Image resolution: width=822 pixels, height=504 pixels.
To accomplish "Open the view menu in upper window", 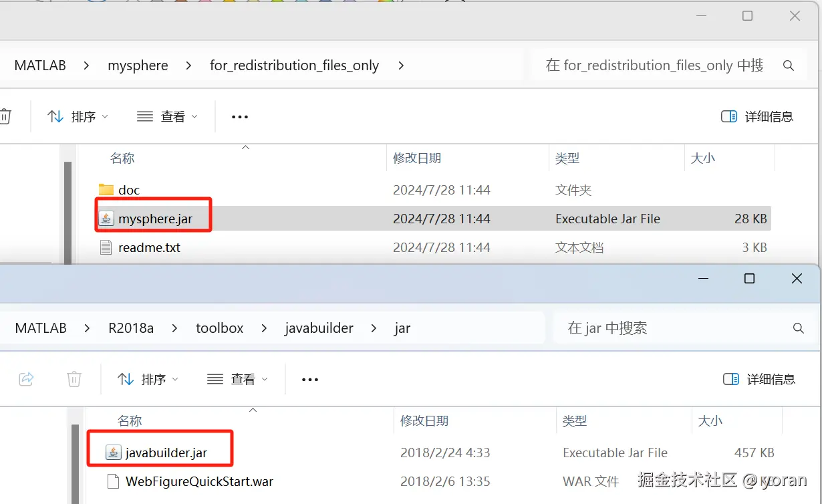I will 168,116.
